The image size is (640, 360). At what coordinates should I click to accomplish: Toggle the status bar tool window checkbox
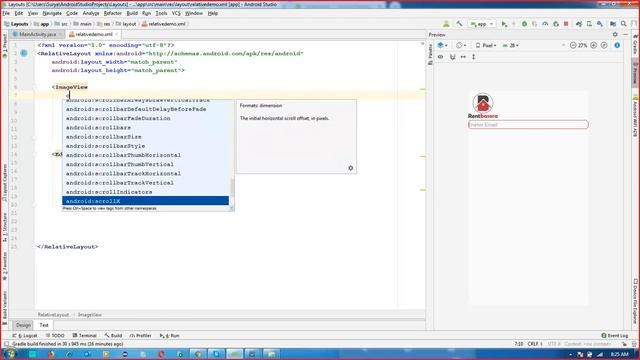point(6,344)
